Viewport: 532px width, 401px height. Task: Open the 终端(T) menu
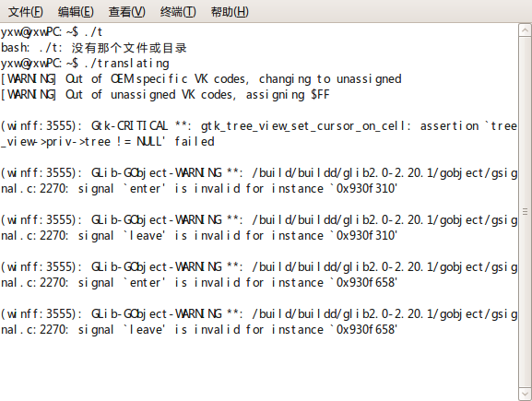coord(178,12)
